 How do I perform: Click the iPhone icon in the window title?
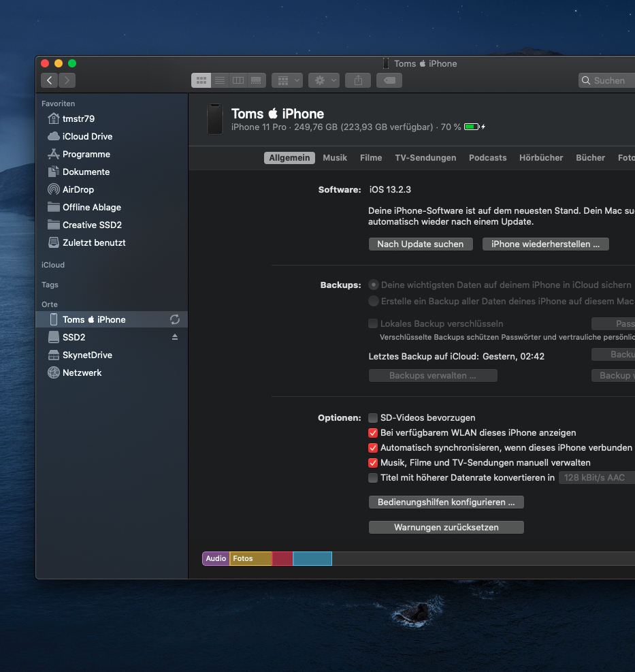pos(386,63)
